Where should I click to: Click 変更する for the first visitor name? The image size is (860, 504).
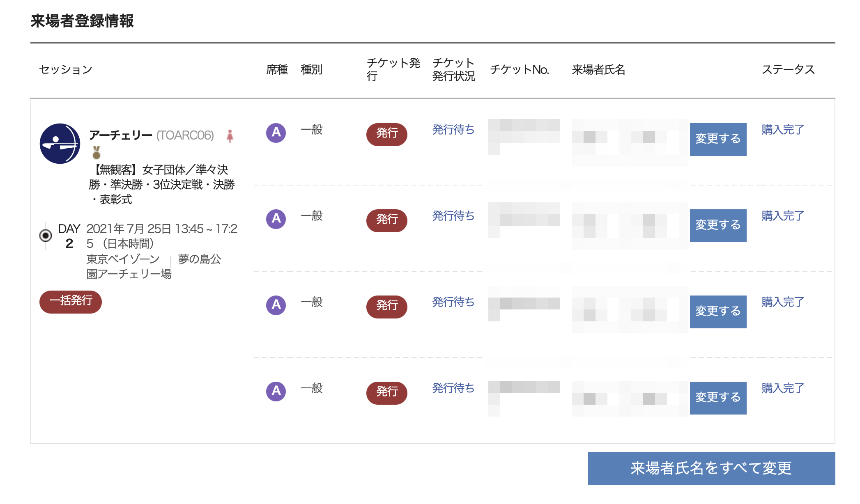tap(718, 140)
